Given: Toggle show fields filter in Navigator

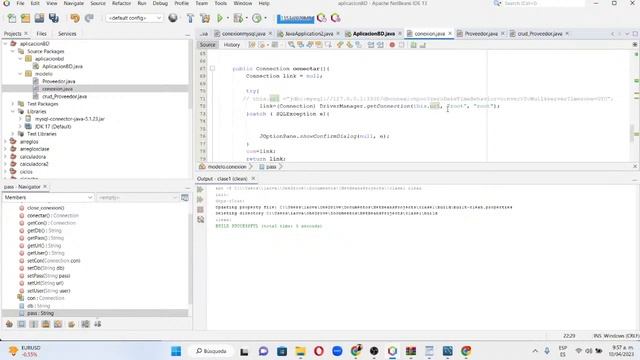Looking at the screenshot, I should point(21,324).
